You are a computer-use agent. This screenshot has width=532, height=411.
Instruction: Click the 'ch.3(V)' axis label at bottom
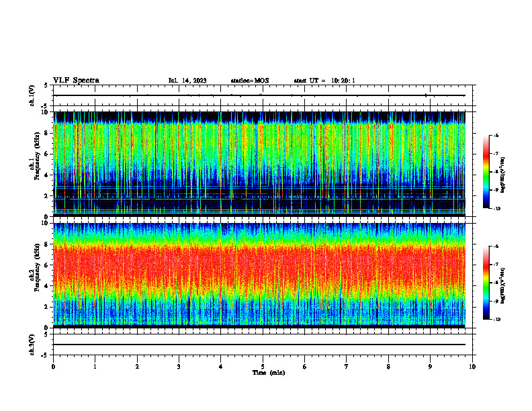pos(32,345)
